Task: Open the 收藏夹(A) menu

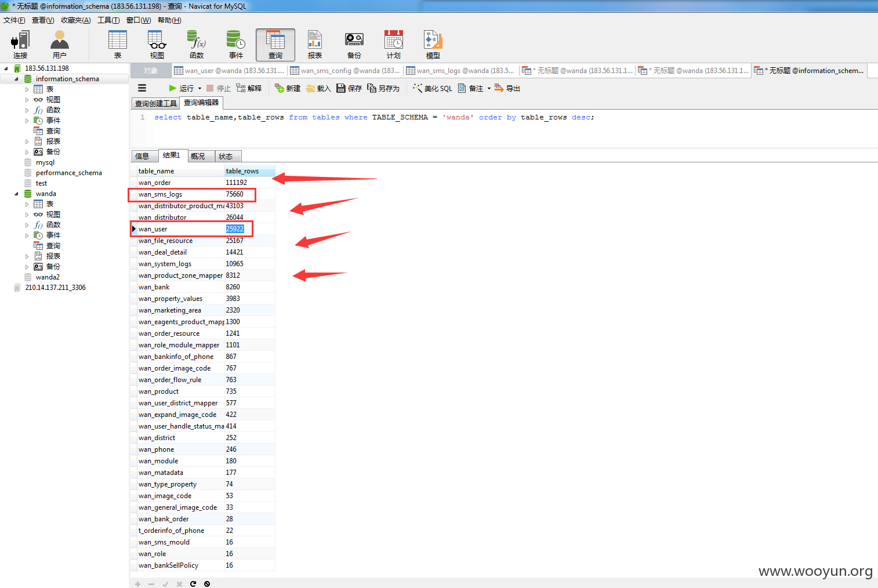Action: [76, 20]
